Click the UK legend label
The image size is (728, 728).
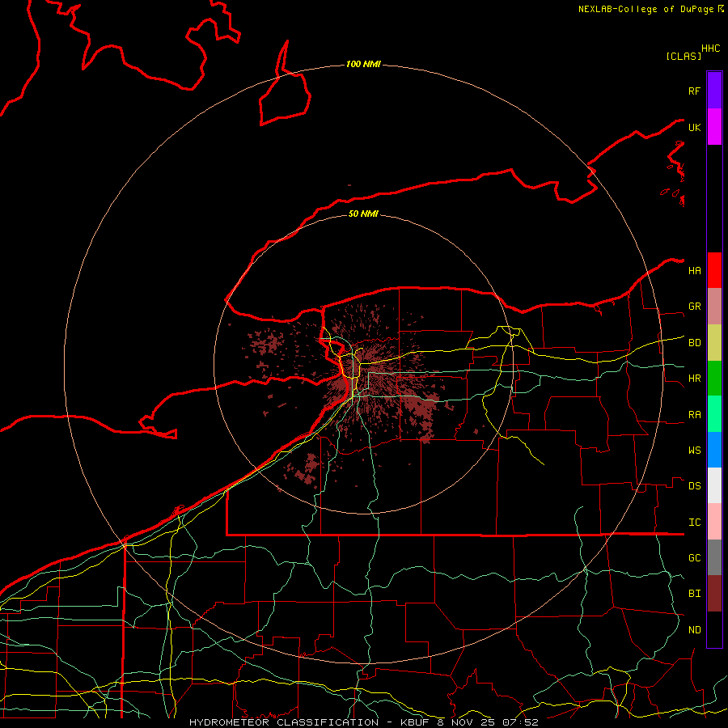[694, 127]
